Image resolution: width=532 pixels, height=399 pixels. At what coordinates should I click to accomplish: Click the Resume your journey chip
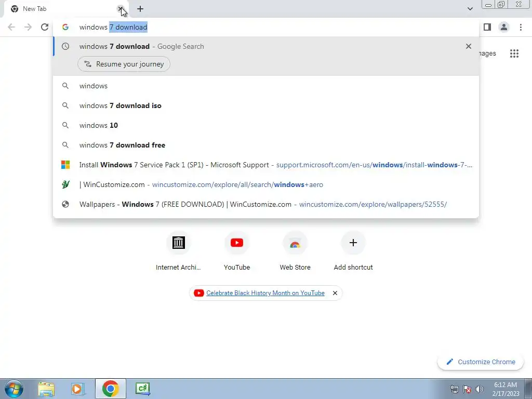coord(124,64)
